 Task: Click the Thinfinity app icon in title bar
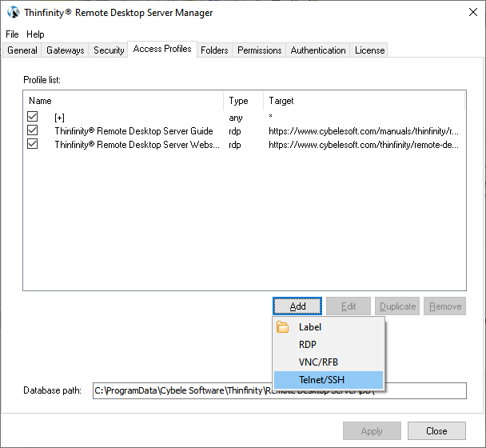[x=14, y=13]
